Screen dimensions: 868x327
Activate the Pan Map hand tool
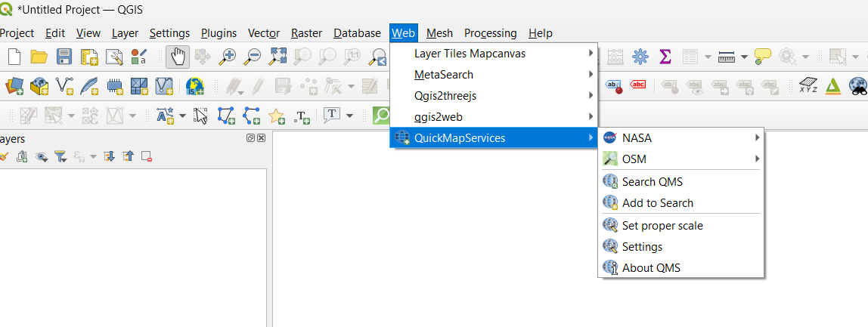(178, 57)
